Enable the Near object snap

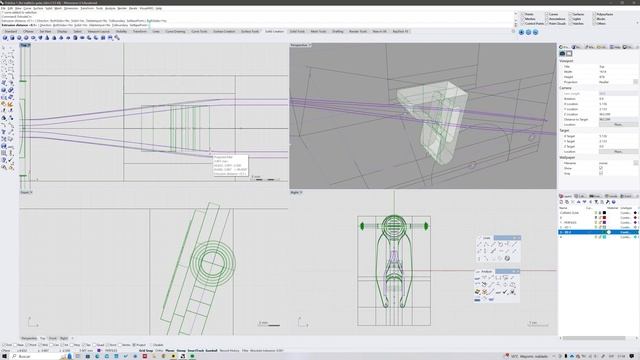click(15, 345)
